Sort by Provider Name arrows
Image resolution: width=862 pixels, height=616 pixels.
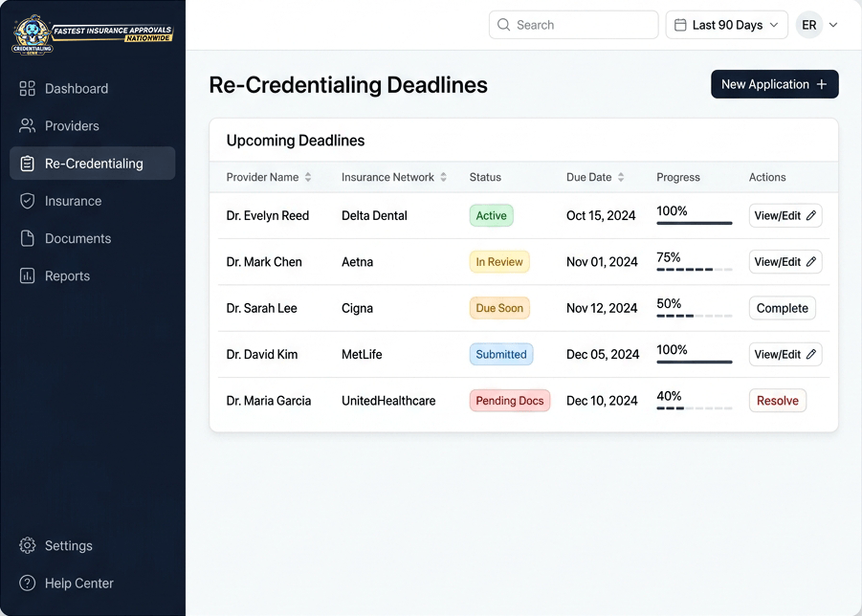tap(308, 177)
